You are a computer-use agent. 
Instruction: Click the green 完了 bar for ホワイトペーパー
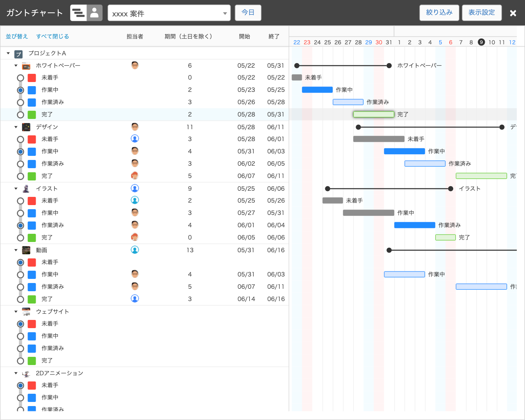[374, 114]
